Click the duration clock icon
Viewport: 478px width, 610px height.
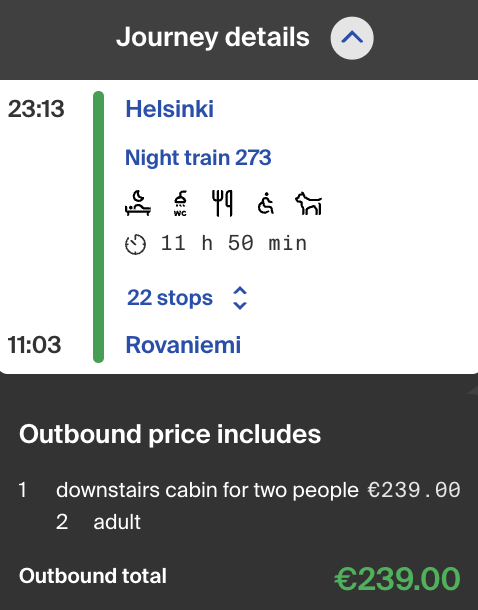135,245
